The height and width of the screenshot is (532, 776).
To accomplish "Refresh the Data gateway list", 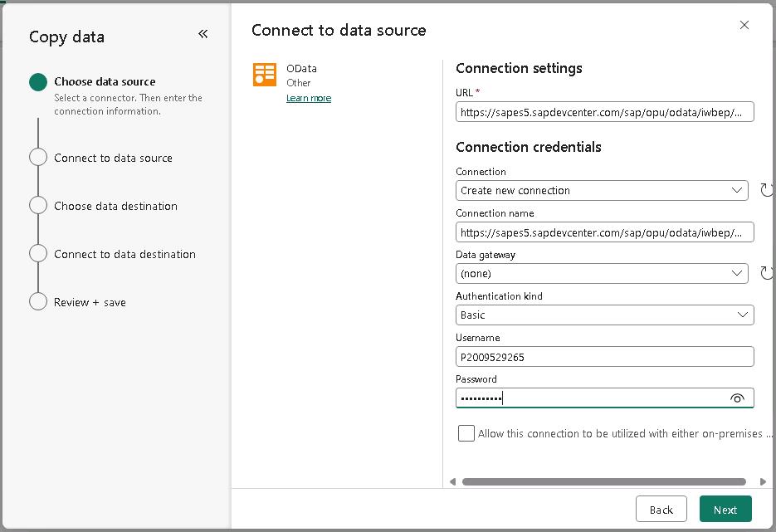I will pos(767,273).
